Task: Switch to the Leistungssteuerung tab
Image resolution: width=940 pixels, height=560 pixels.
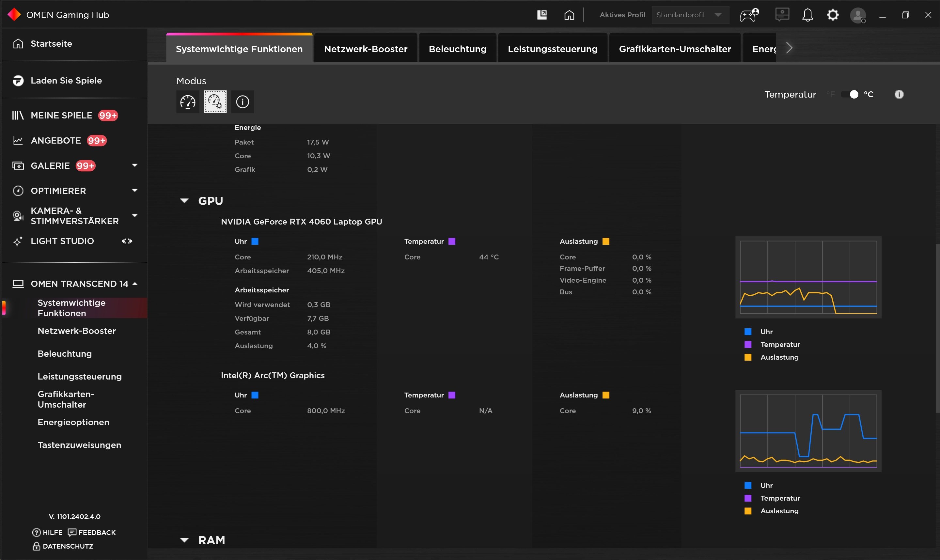Action: 553,48
